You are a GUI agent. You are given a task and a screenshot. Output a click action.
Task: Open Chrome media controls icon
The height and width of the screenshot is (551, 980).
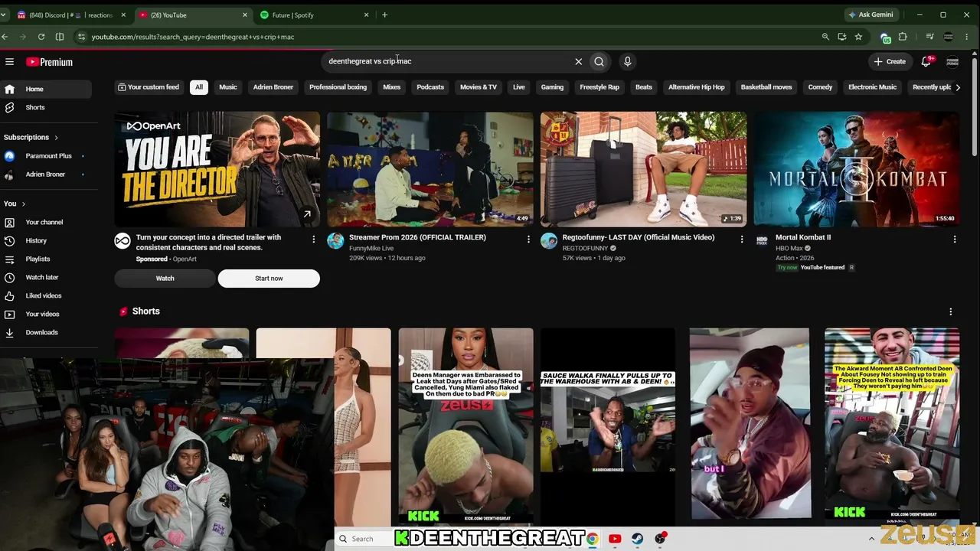(x=929, y=37)
